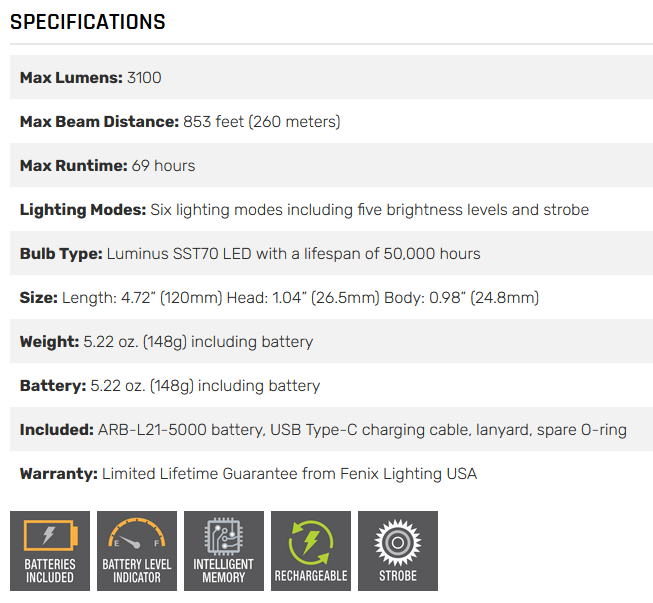Click the Specifications heading

click(x=88, y=22)
